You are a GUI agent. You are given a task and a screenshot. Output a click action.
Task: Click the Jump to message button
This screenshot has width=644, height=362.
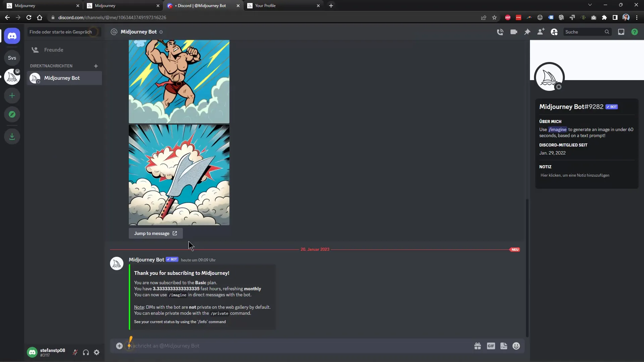click(155, 233)
